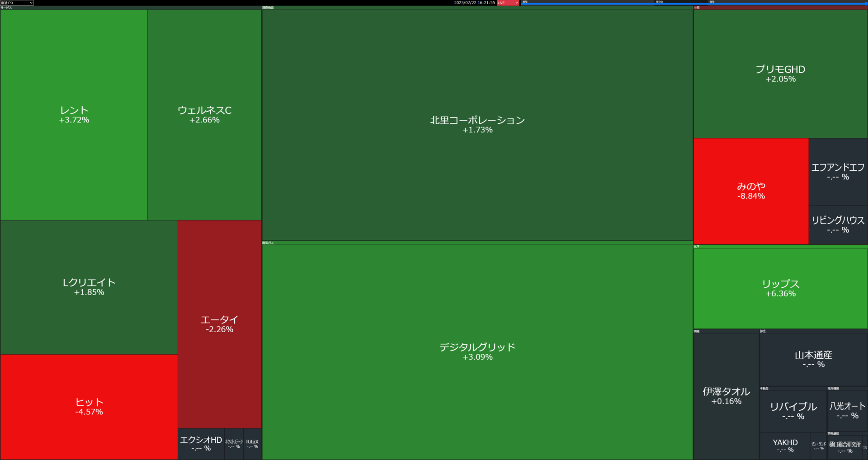This screenshot has height=460, width=868.
Task: Select the 樋口総合研究所 tile
Action: point(844,447)
